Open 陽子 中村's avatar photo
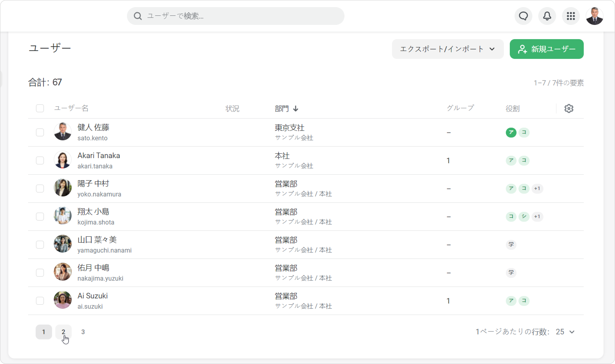 [x=62, y=188]
